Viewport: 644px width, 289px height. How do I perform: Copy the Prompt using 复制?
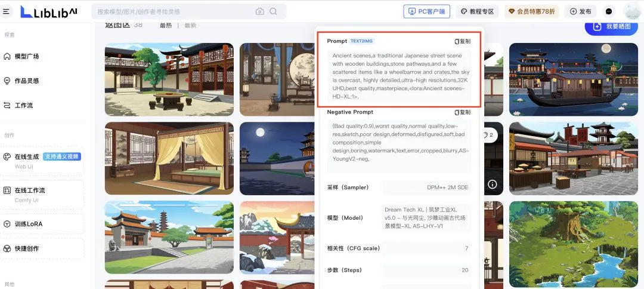(x=463, y=41)
